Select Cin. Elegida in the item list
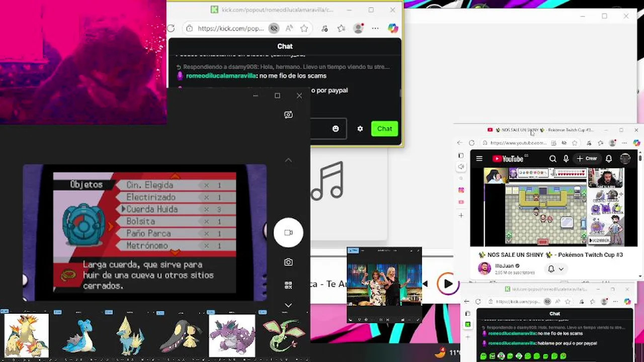Viewport: 644px width, 362px height. click(176, 185)
